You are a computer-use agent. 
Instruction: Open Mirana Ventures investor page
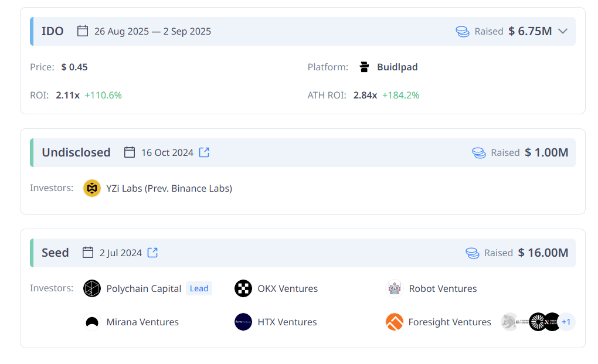[142, 322]
